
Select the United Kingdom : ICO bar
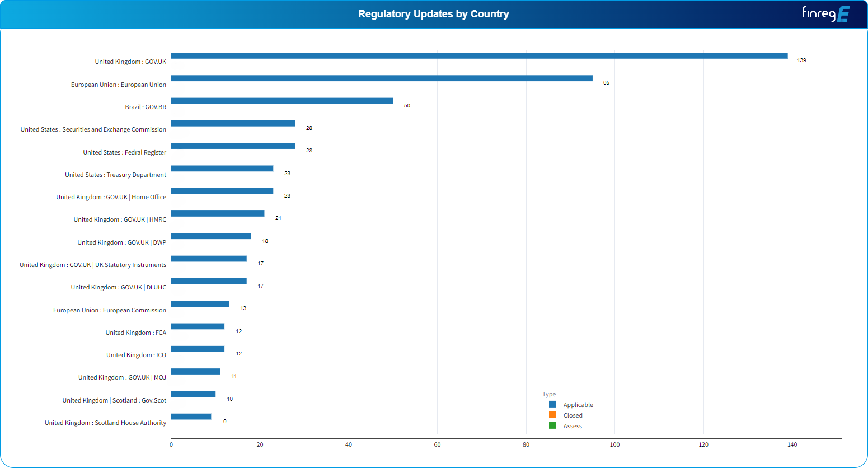coord(198,349)
